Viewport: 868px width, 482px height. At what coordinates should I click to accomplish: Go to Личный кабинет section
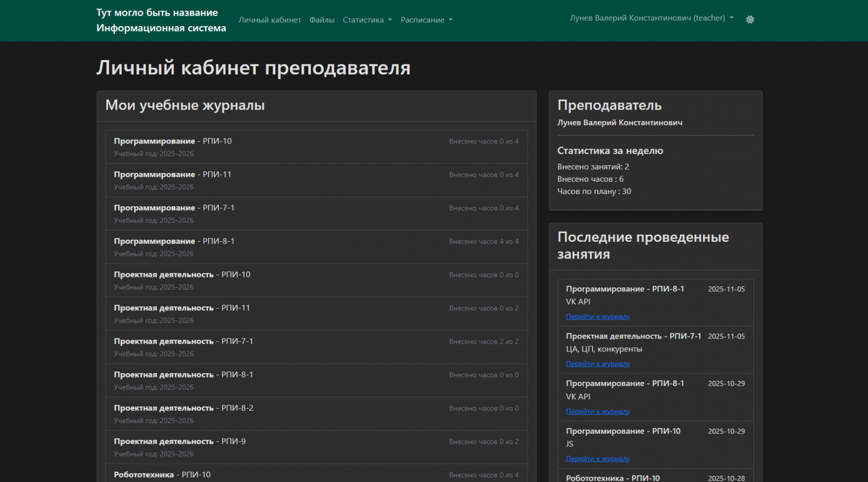270,19
